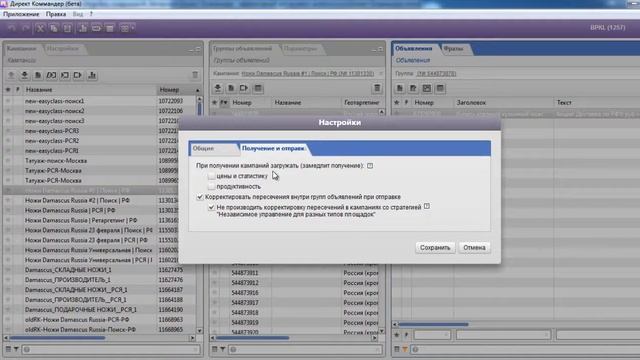The height and width of the screenshot is (360, 640).
Task: Click the 'Отмена' button
Action: click(474, 247)
